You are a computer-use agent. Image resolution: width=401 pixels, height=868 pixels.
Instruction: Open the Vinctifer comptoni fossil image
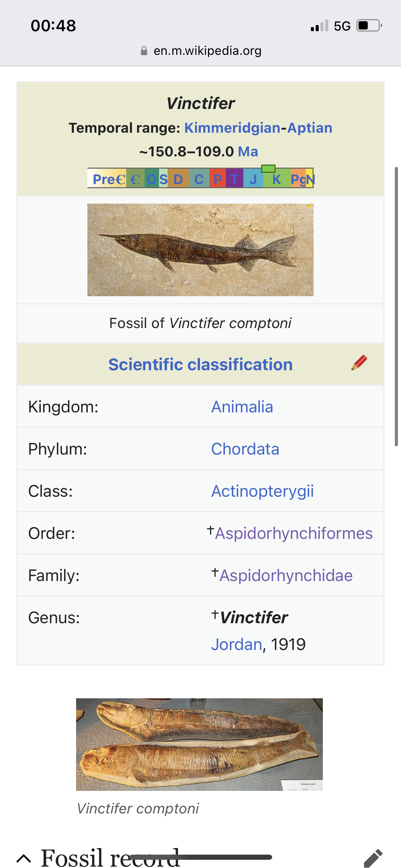[x=200, y=250]
